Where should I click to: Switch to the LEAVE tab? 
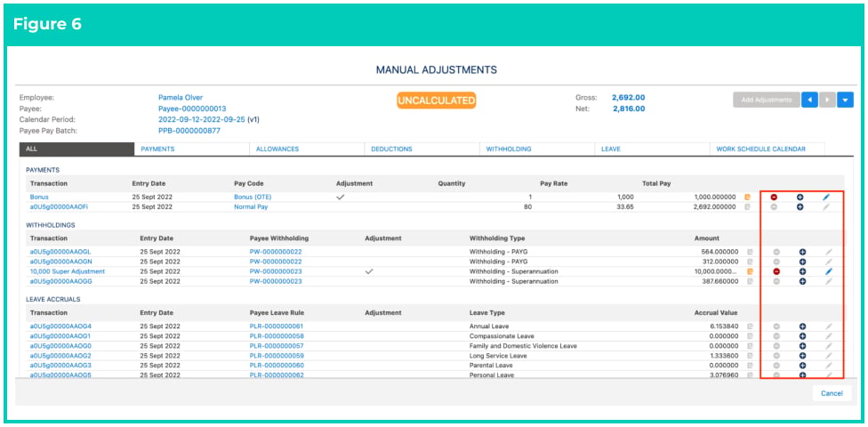pyautogui.click(x=653, y=149)
